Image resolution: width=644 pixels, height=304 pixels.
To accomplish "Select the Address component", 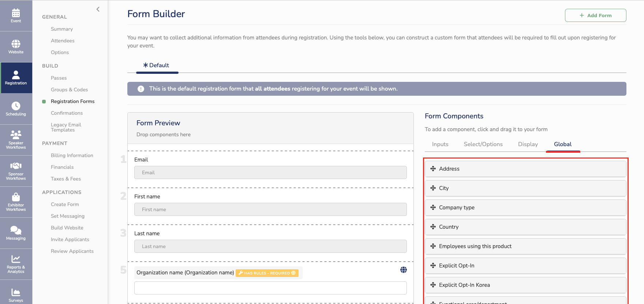I will [525, 169].
